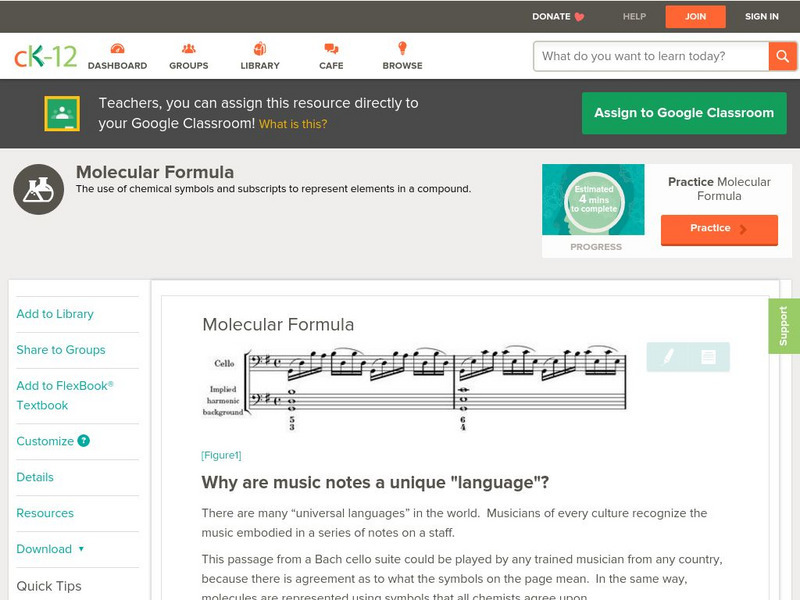800x600 pixels.
Task: Click the Practice Molecular Formula heading
Action: click(x=719, y=189)
